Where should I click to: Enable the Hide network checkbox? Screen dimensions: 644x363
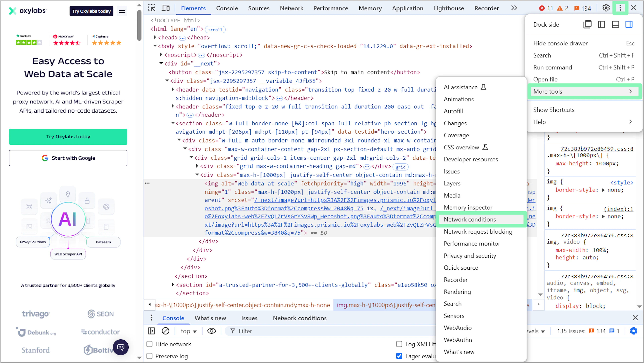(x=149, y=344)
